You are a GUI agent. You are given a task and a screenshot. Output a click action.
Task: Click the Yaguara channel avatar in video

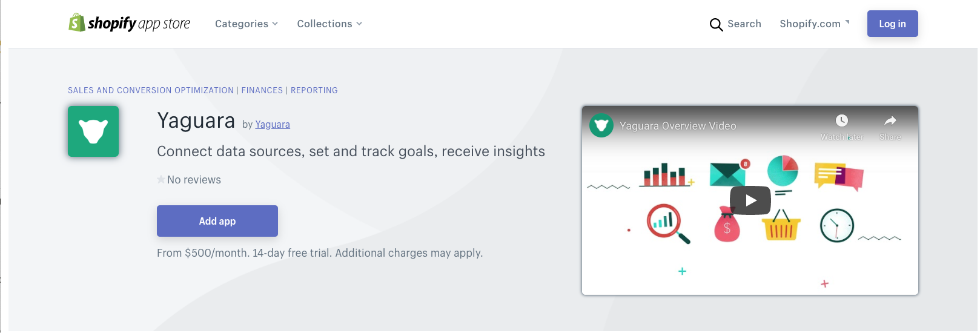pyautogui.click(x=601, y=126)
